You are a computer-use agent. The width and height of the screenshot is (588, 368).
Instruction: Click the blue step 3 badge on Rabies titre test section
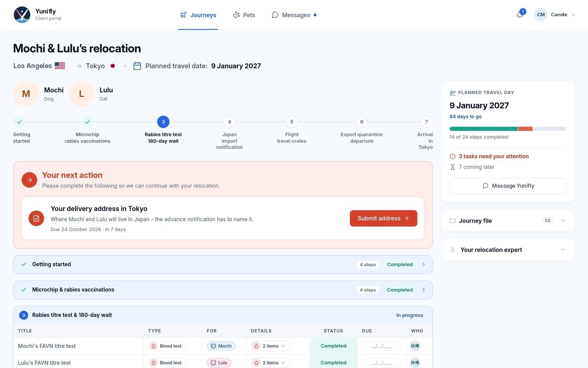point(24,315)
